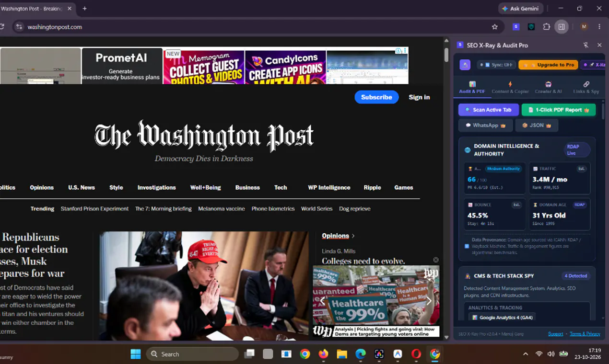This screenshot has height=364, width=609.
Task: Click the Windows taskbar Search box
Action: (x=192, y=354)
